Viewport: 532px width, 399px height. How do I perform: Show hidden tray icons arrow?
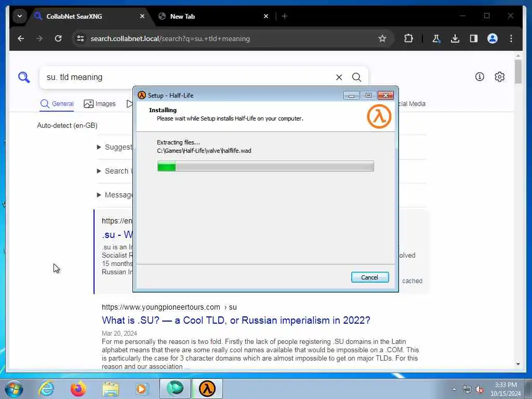454,390
